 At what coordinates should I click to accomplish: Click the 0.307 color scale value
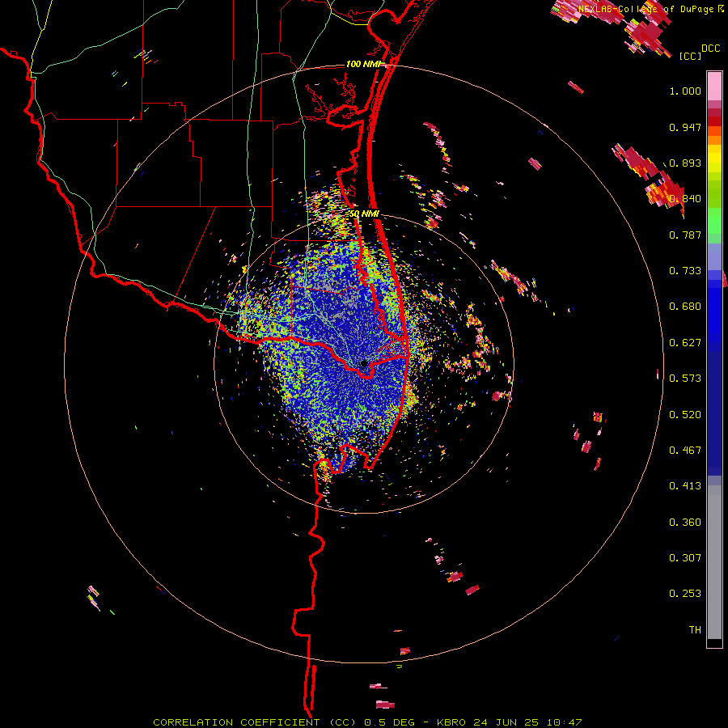click(x=685, y=558)
